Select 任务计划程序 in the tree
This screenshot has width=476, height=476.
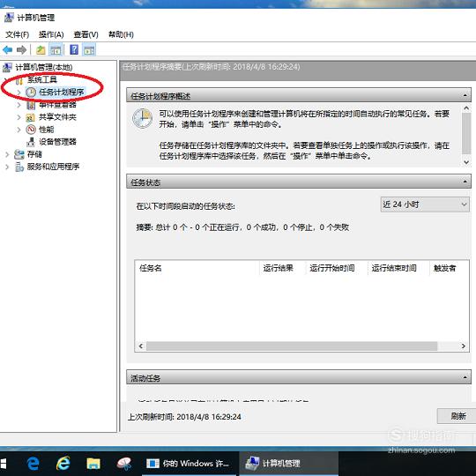[62, 92]
